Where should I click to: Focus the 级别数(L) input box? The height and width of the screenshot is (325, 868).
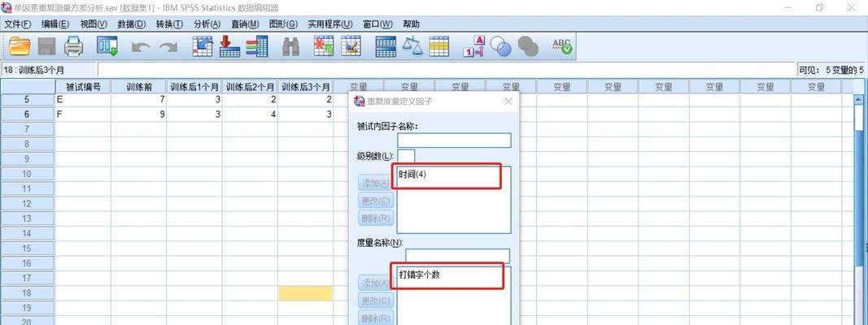tap(406, 156)
